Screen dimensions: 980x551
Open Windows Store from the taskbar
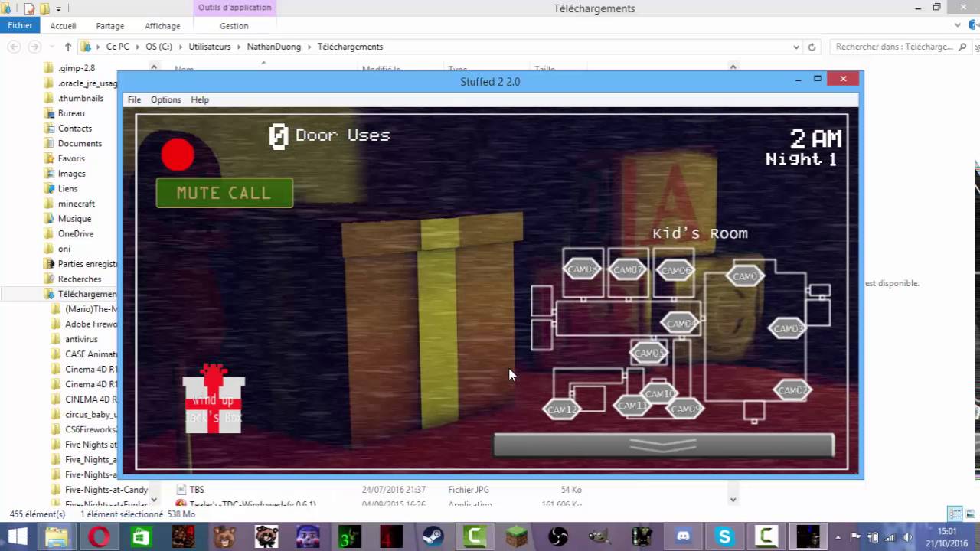[141, 536]
